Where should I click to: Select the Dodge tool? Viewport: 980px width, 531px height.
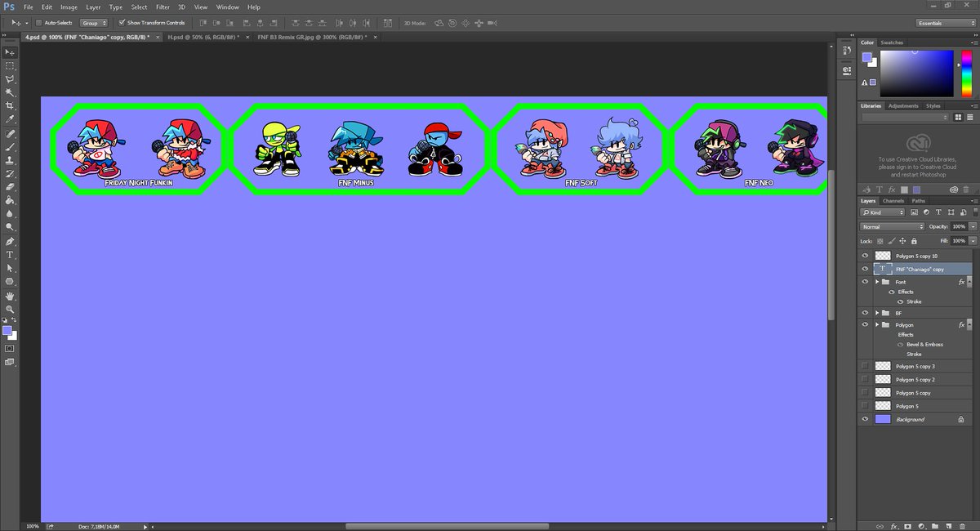pyautogui.click(x=10, y=226)
